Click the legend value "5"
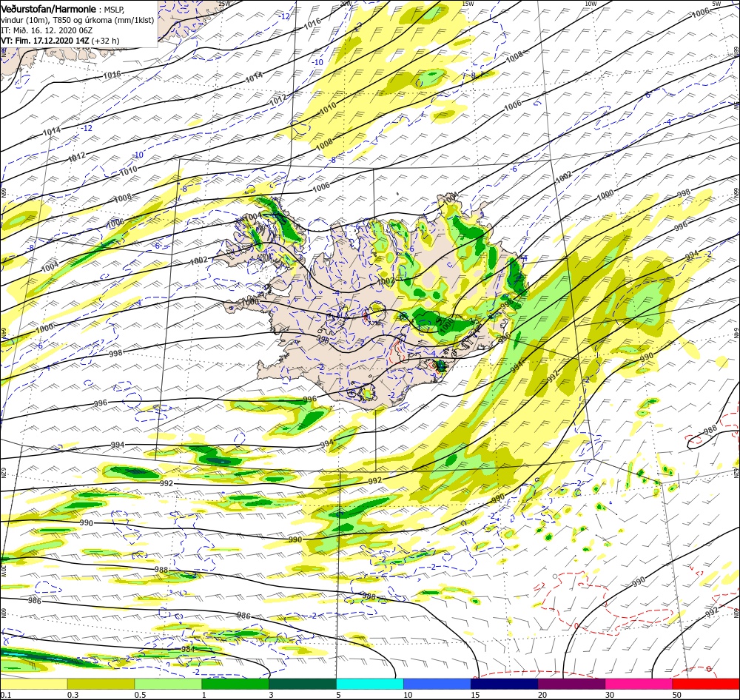 pos(339,695)
